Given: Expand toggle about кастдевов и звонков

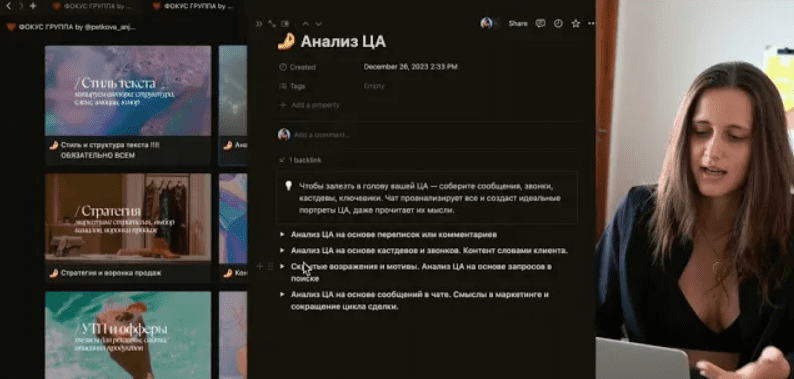Looking at the screenshot, I should click(282, 250).
